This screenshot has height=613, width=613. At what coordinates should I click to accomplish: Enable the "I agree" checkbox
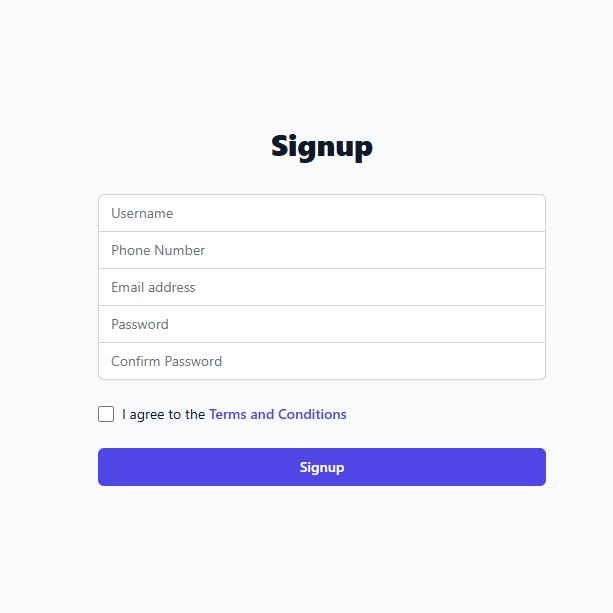tap(106, 414)
